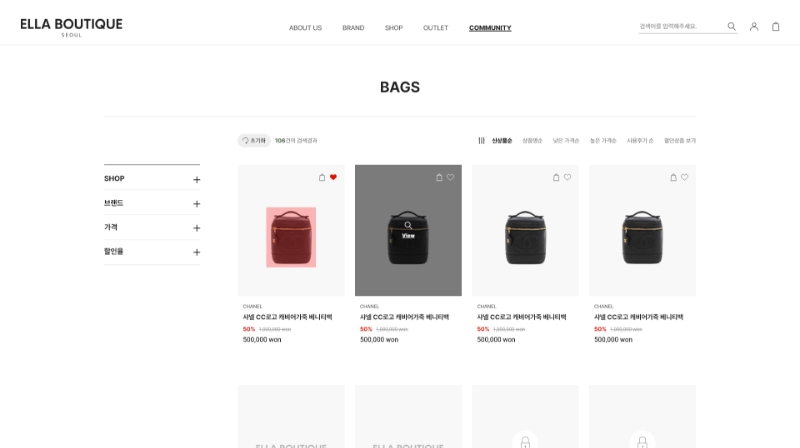Toggle wishlist heart on the fourth bag
Image resolution: width=800 pixels, height=448 pixels.
pos(685,177)
